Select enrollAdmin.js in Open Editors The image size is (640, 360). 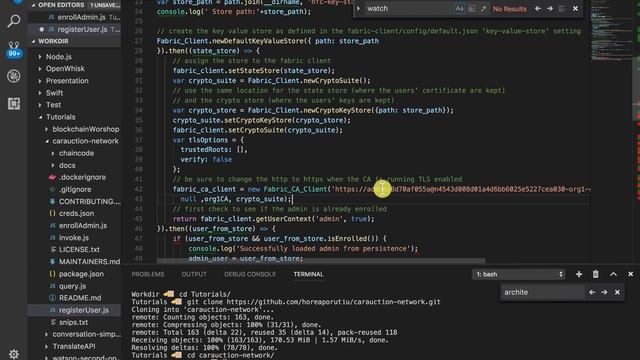74,17
